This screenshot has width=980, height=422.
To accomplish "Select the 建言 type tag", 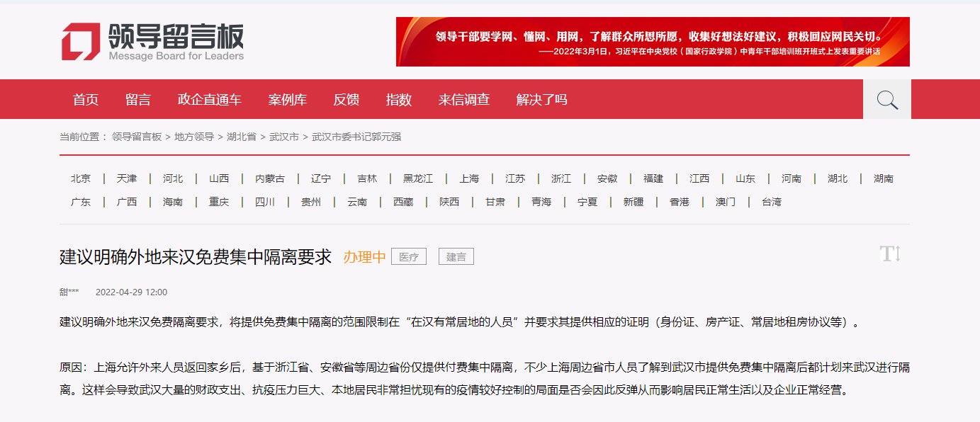I will [456, 257].
